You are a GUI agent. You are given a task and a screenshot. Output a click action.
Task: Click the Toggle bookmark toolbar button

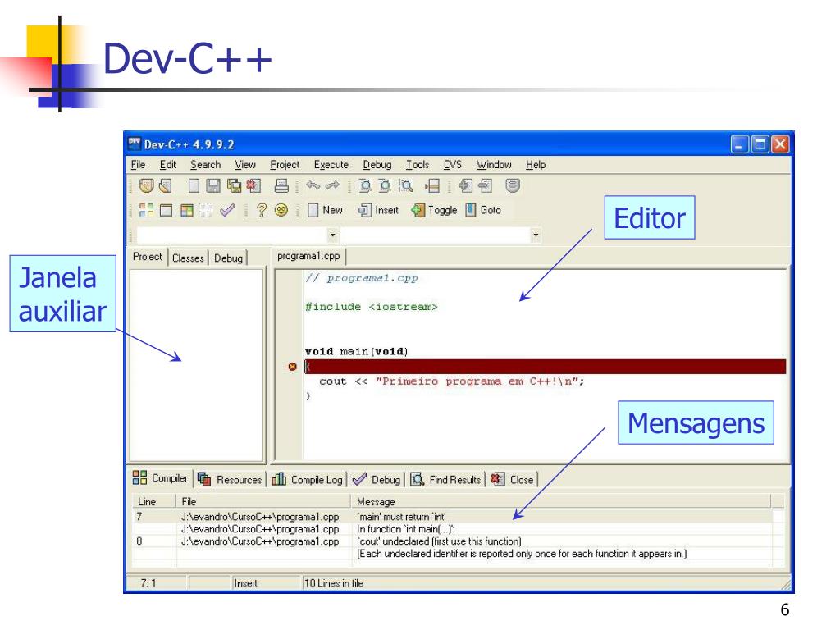(x=435, y=210)
